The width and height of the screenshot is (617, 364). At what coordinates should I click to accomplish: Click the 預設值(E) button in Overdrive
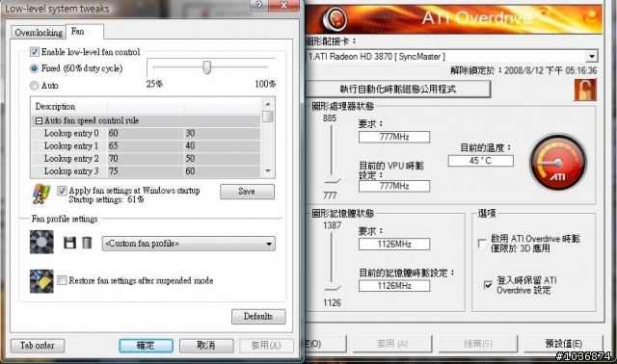(x=564, y=344)
